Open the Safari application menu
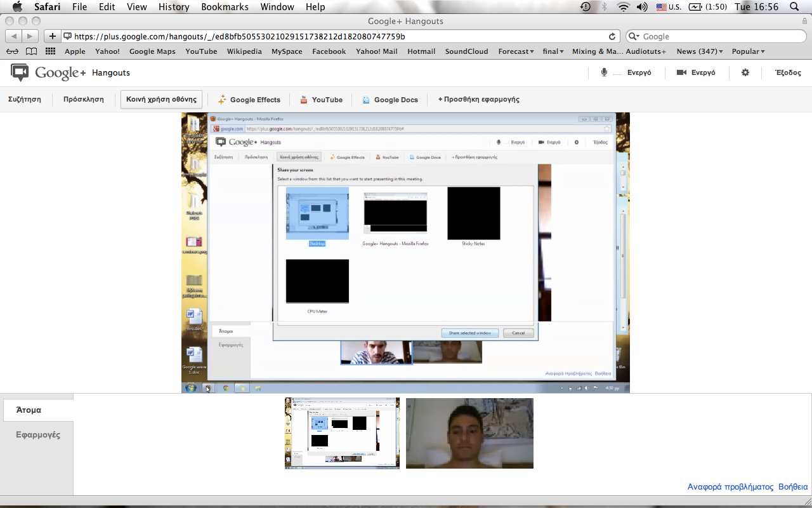 [x=48, y=7]
